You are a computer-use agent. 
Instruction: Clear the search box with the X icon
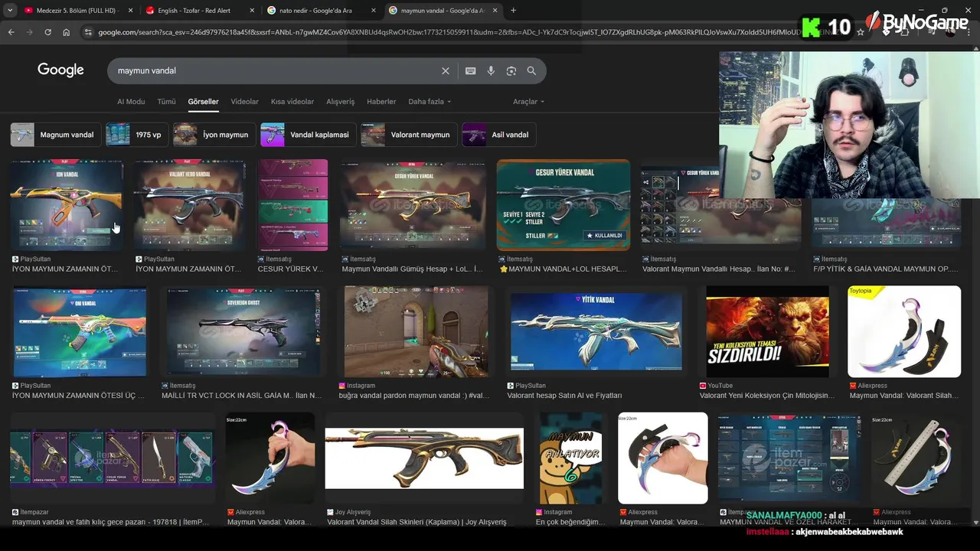(x=446, y=70)
